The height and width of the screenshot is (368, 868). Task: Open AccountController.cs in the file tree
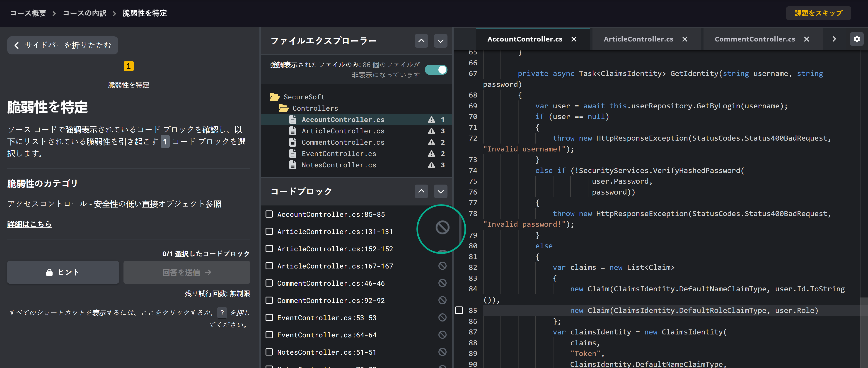(x=343, y=120)
